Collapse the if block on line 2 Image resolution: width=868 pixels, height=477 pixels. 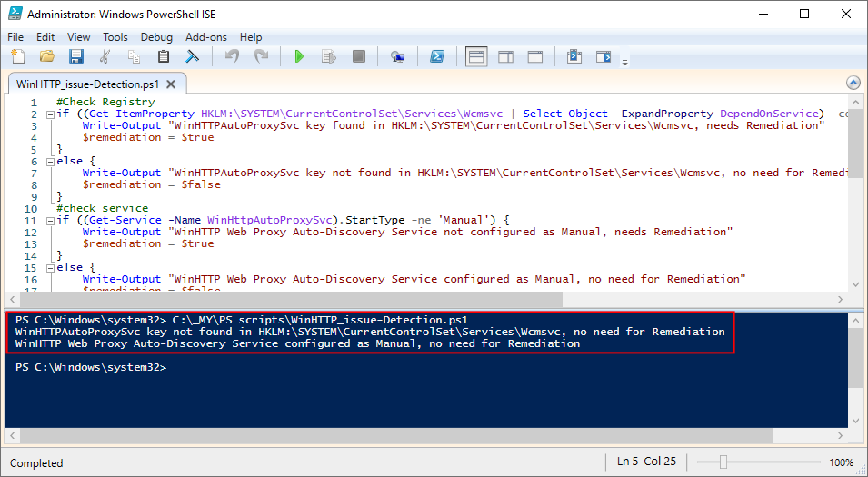49,114
